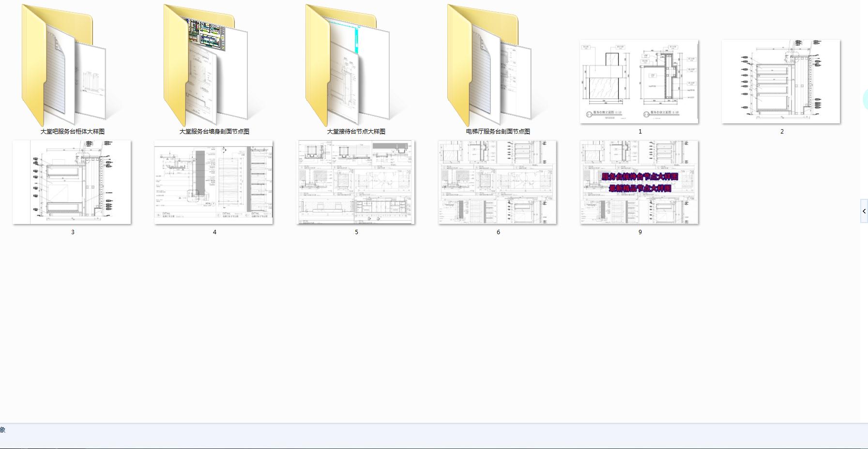Click the teal circular floating button at right edge

coord(865,100)
